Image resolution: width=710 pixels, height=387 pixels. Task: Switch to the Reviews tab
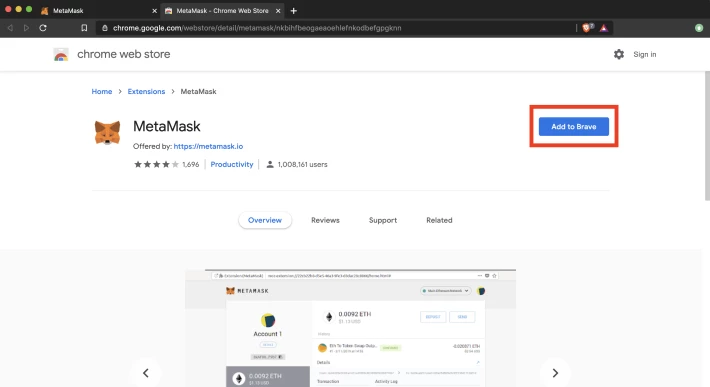tap(325, 220)
